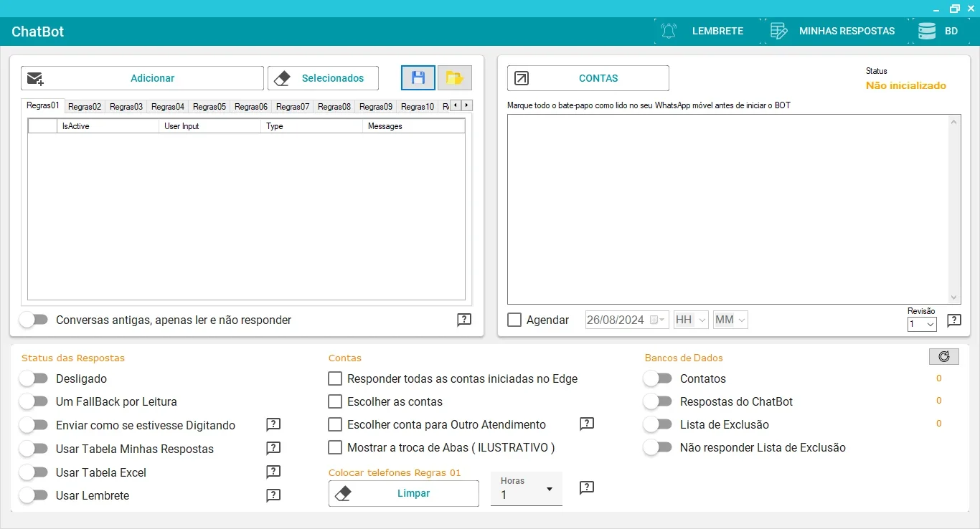Toggle the Desligado switch
The height and width of the screenshot is (529, 980).
(x=33, y=378)
